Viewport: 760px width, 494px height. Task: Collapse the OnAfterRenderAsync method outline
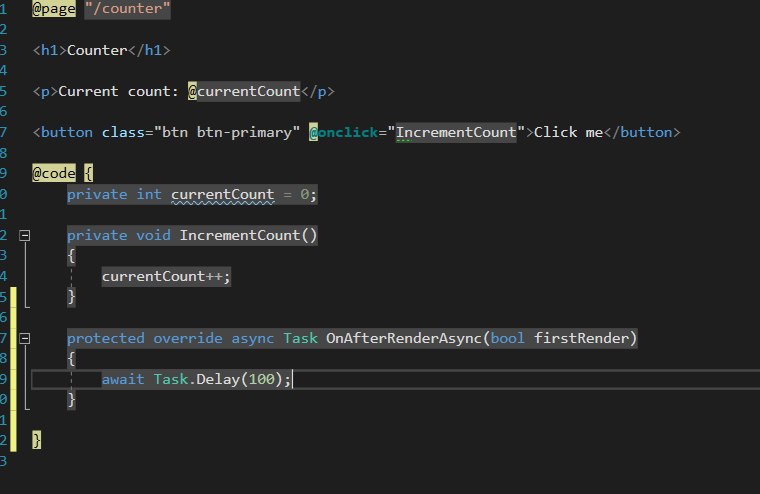(24, 338)
